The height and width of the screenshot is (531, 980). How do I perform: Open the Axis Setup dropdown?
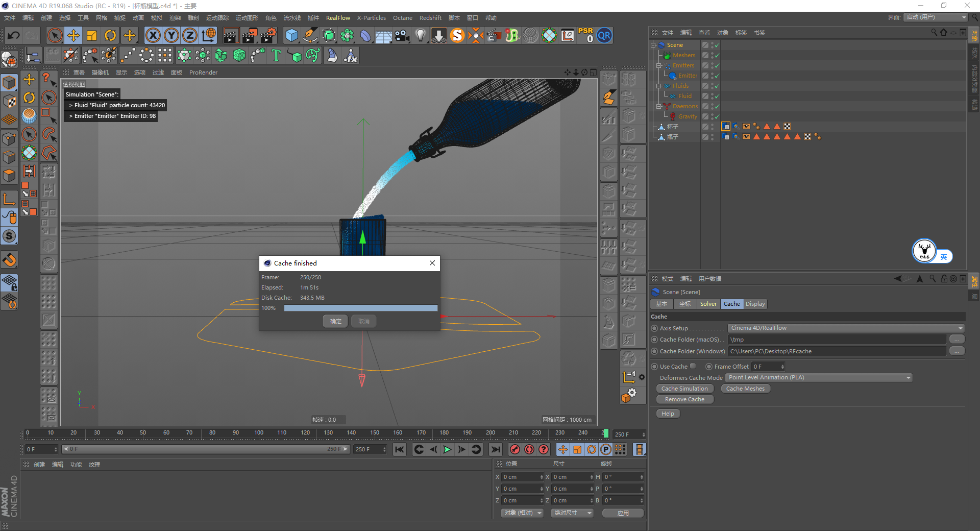846,328
